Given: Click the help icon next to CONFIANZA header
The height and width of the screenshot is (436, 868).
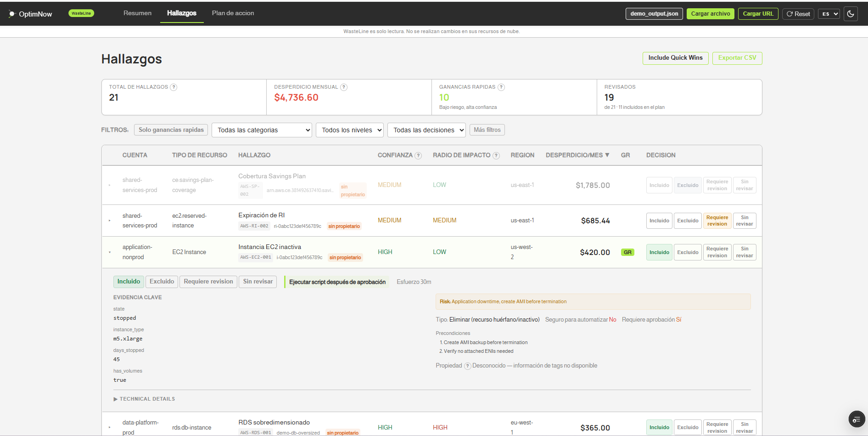Looking at the screenshot, I should (x=418, y=155).
